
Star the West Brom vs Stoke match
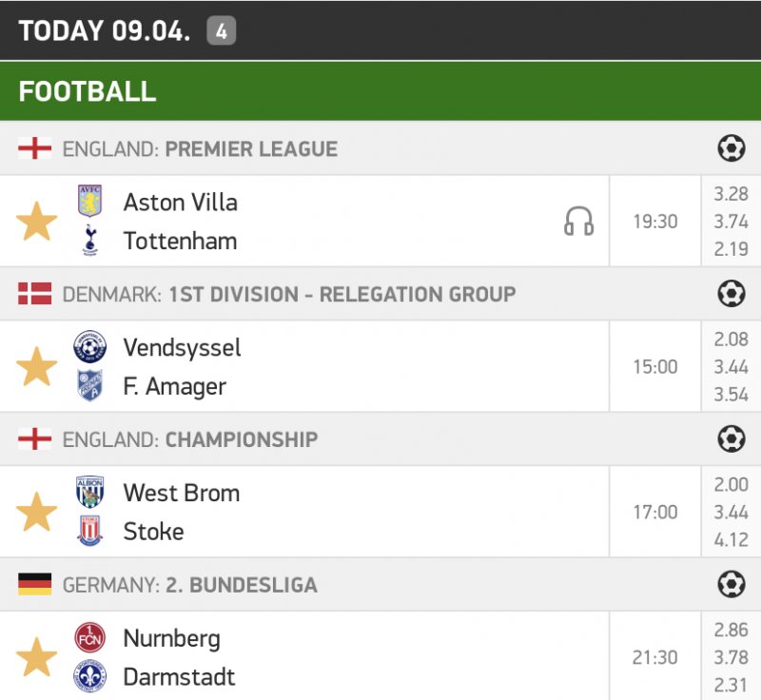37,513
